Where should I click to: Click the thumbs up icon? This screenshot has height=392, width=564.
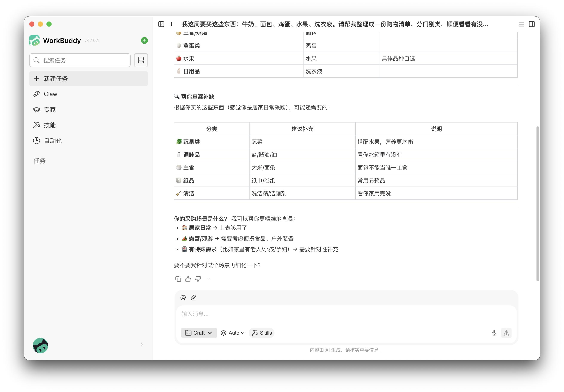click(188, 279)
